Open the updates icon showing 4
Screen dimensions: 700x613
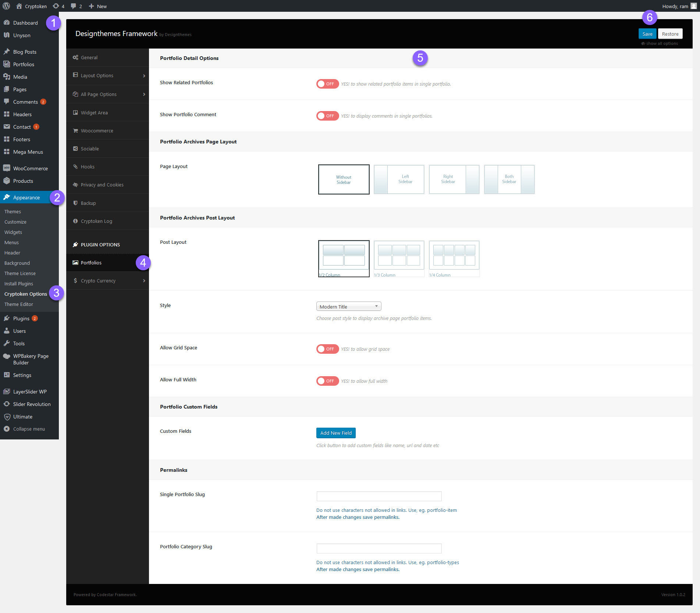click(x=56, y=6)
